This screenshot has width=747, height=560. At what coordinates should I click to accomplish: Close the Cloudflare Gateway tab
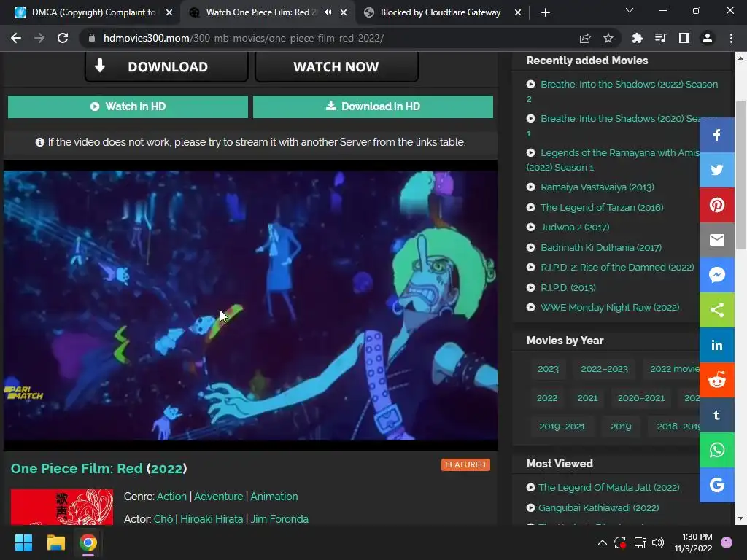[x=518, y=12]
